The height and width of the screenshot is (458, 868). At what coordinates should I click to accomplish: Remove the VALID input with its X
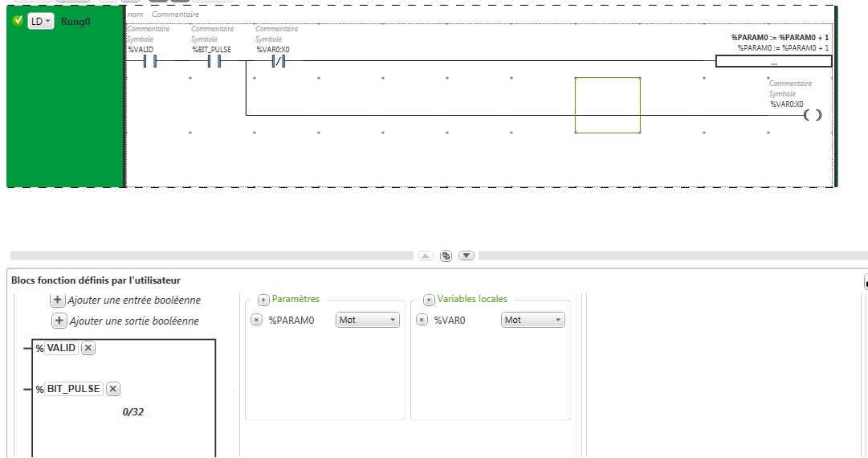(88, 348)
